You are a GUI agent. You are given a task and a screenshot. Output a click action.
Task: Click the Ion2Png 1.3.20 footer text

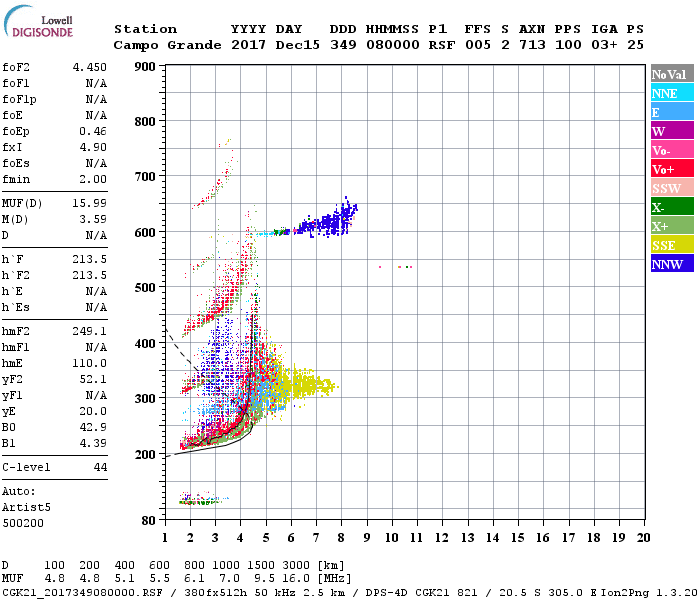pos(648,593)
